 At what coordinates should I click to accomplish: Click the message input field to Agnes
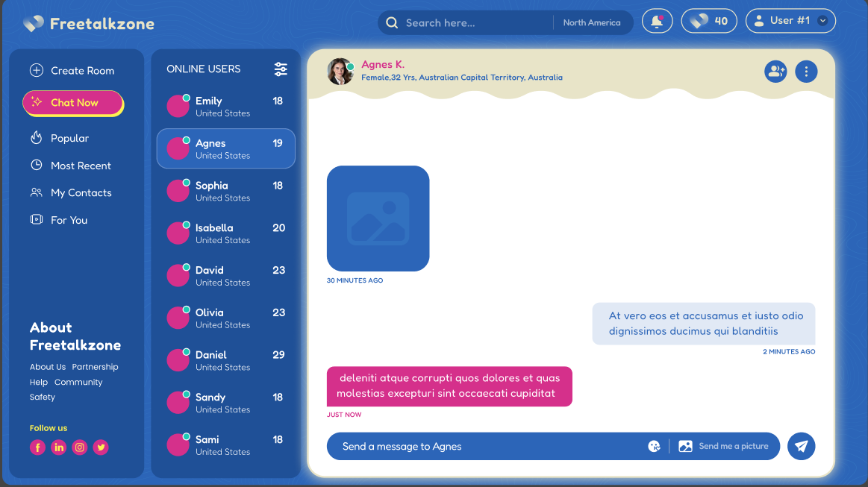(x=485, y=447)
